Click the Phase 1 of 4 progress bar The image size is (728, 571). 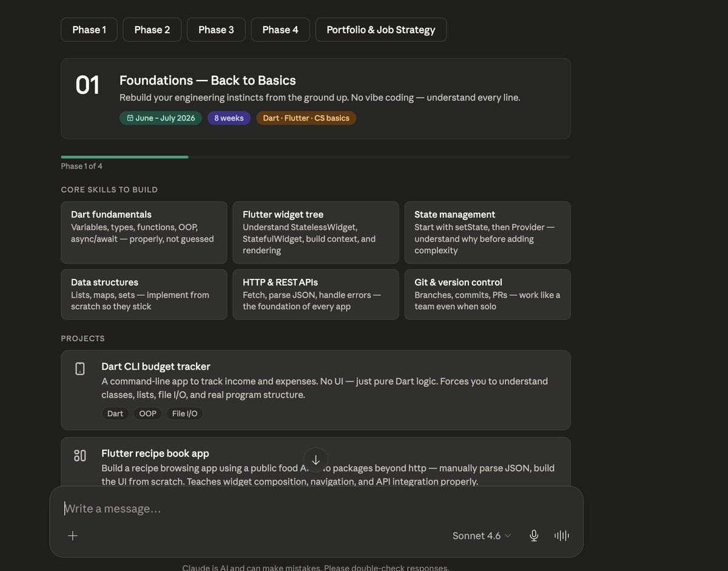315,157
